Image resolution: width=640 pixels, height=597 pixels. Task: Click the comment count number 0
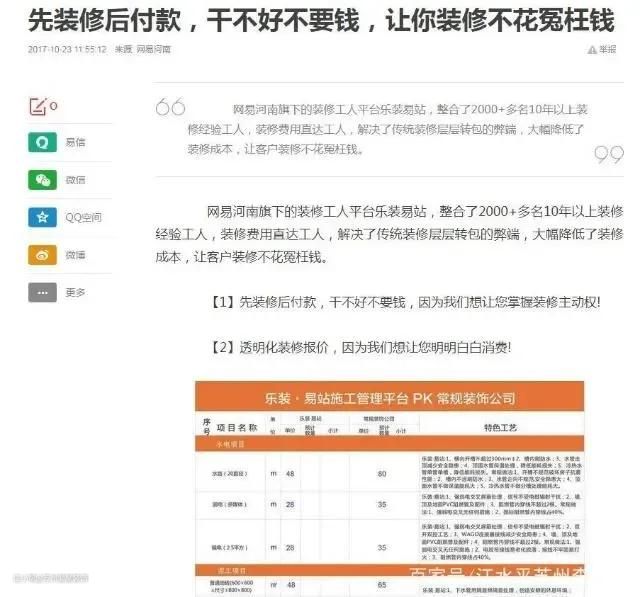pyautogui.click(x=53, y=107)
